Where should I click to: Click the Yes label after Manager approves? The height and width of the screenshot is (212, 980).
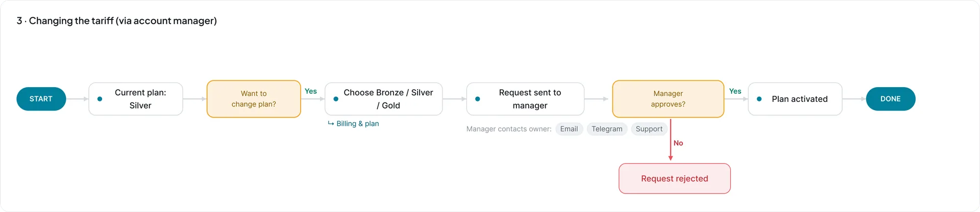pyautogui.click(x=735, y=91)
